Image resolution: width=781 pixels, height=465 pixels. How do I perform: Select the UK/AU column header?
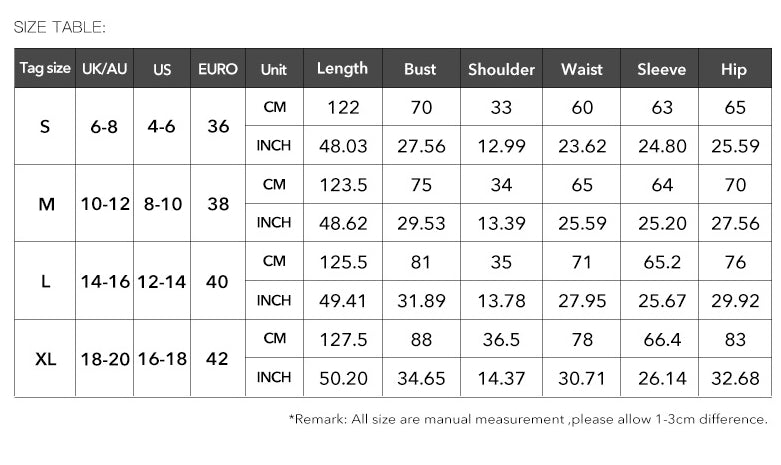[x=105, y=68]
